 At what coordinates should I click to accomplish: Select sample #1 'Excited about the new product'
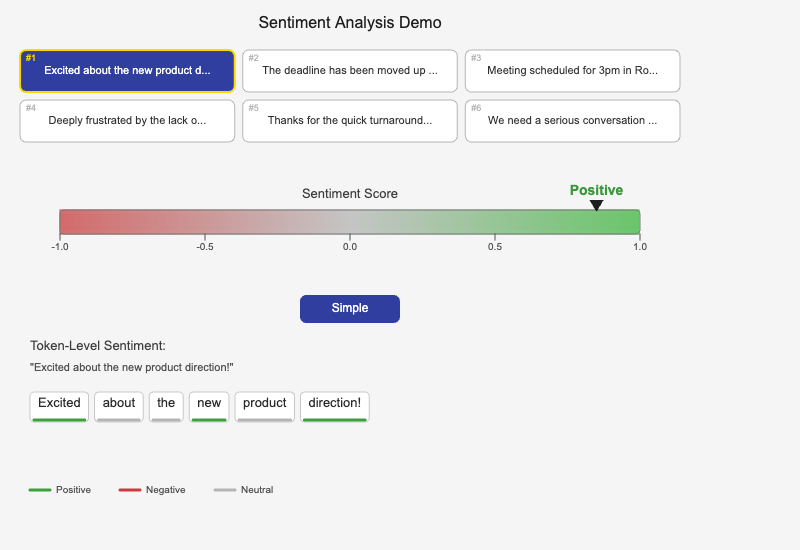click(127, 71)
